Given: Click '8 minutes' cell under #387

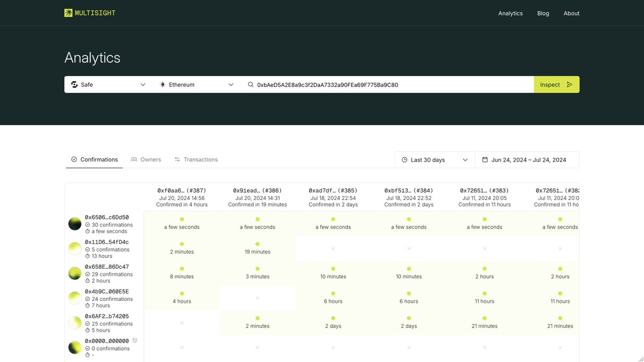Looking at the screenshot, I should [182, 273].
